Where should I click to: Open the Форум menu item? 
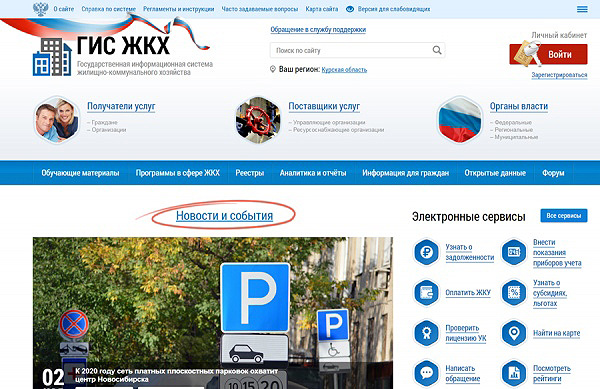pyautogui.click(x=553, y=173)
